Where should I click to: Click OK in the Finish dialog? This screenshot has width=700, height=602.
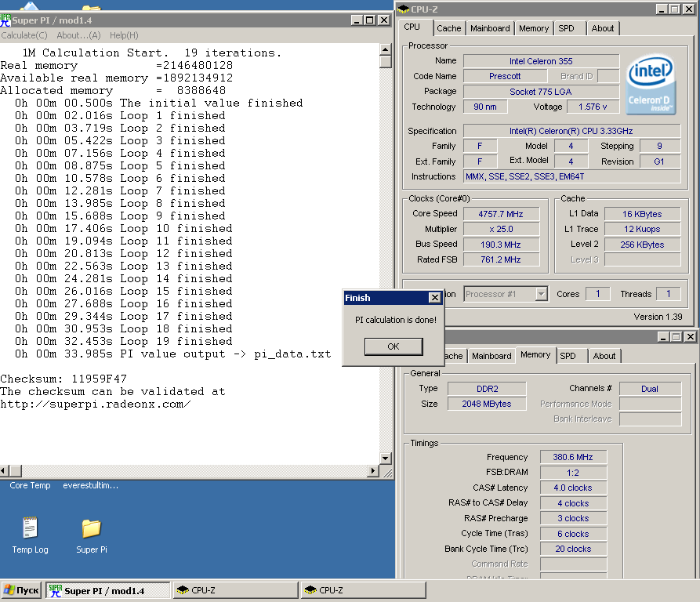[394, 346]
